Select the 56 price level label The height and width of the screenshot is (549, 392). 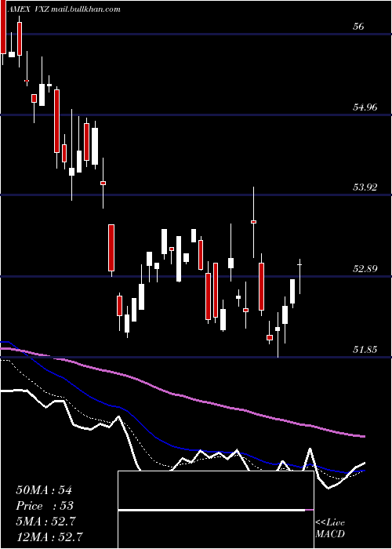tap(358, 26)
